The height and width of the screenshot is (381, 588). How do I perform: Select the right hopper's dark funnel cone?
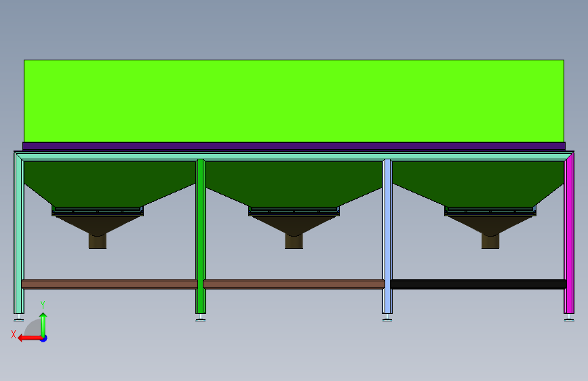coord(490,225)
